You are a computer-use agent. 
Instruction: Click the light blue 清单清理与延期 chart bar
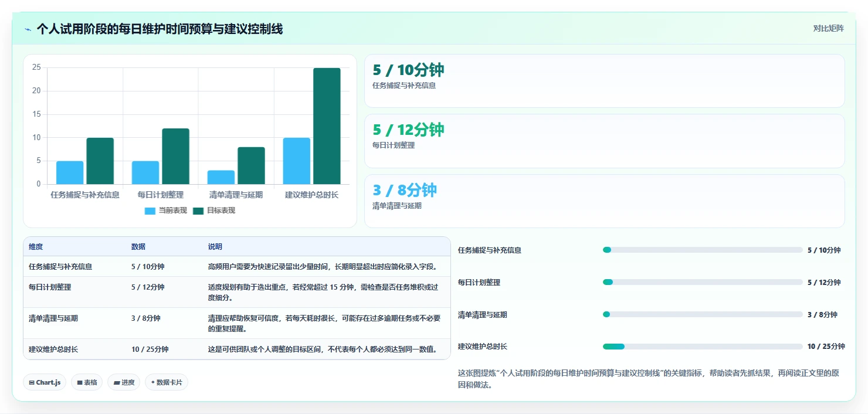[x=221, y=177]
